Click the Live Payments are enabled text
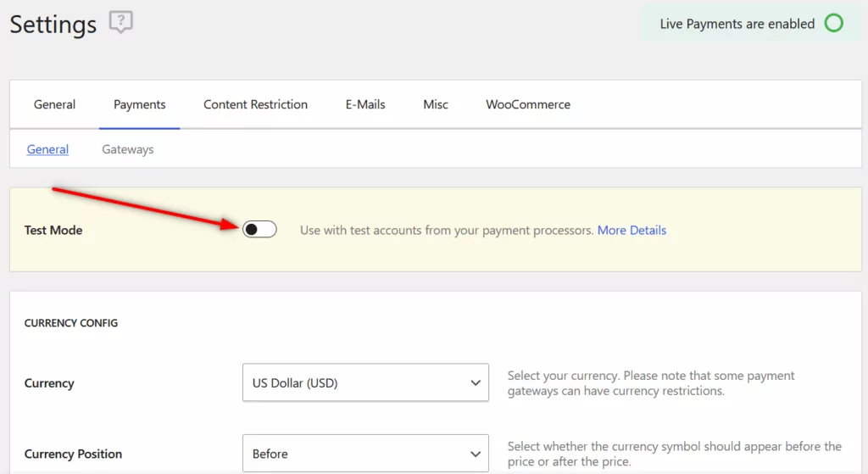The image size is (868, 474). (737, 24)
